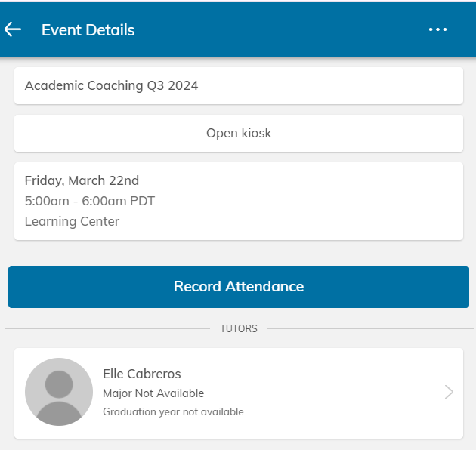Open the Elle Cabreros tutor name link
Screen dimensions: 476x450
coord(142,374)
